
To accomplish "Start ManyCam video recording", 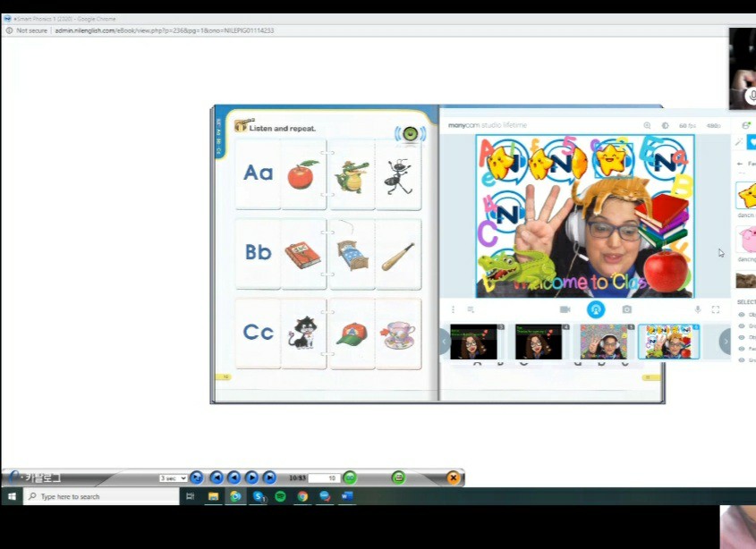I will [565, 309].
